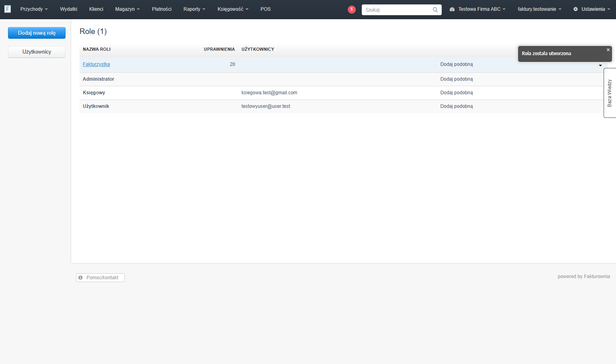Open the Użytkownicy page from the sidebar

click(x=37, y=52)
